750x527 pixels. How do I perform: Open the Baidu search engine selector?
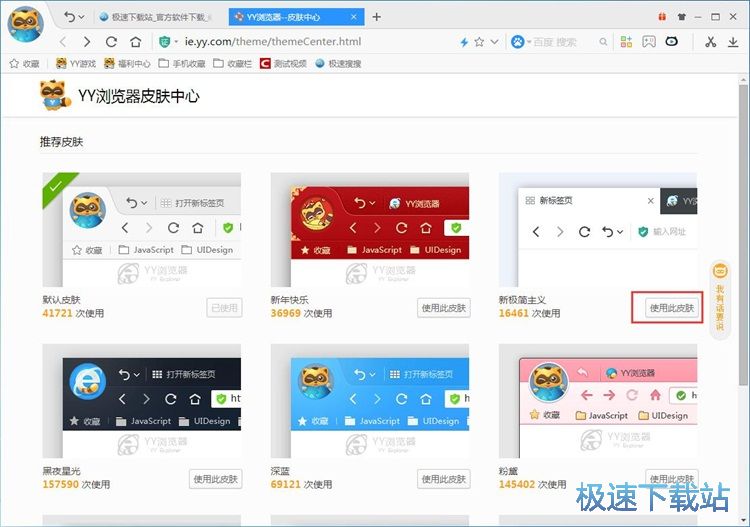(520, 42)
